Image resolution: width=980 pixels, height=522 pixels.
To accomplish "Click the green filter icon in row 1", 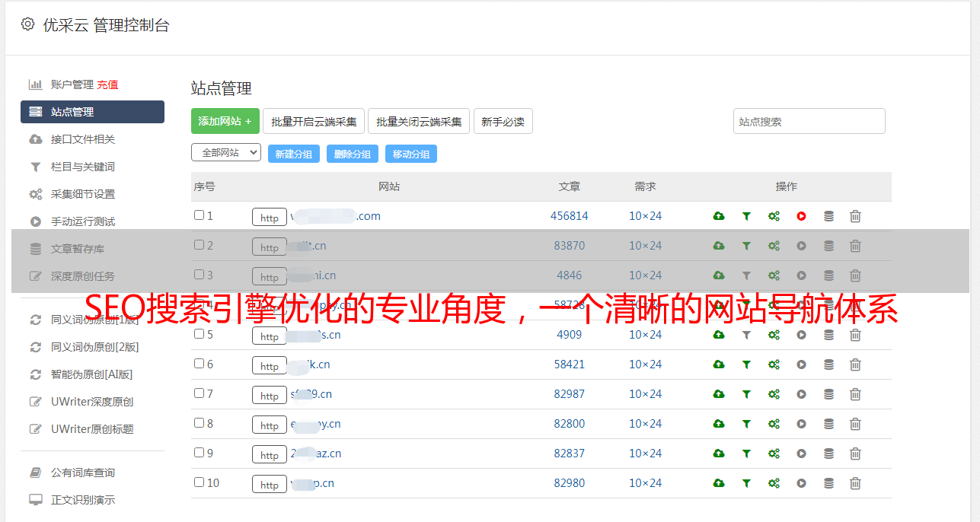I will pyautogui.click(x=746, y=216).
